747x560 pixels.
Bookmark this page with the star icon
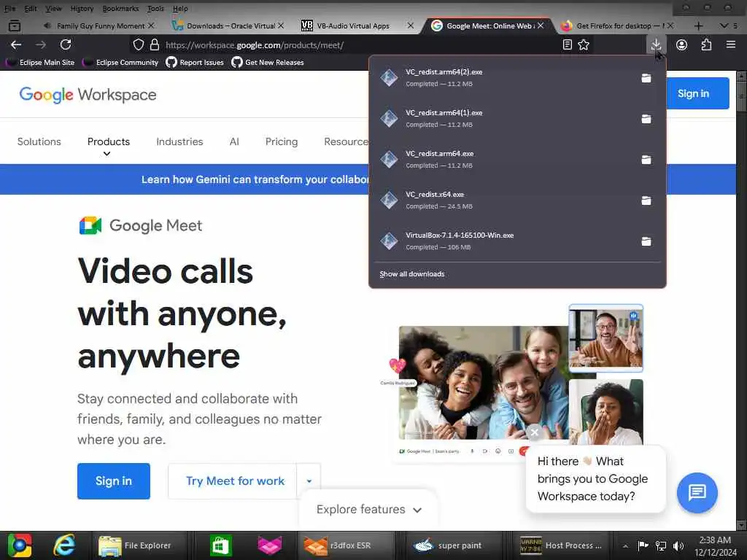coord(584,44)
